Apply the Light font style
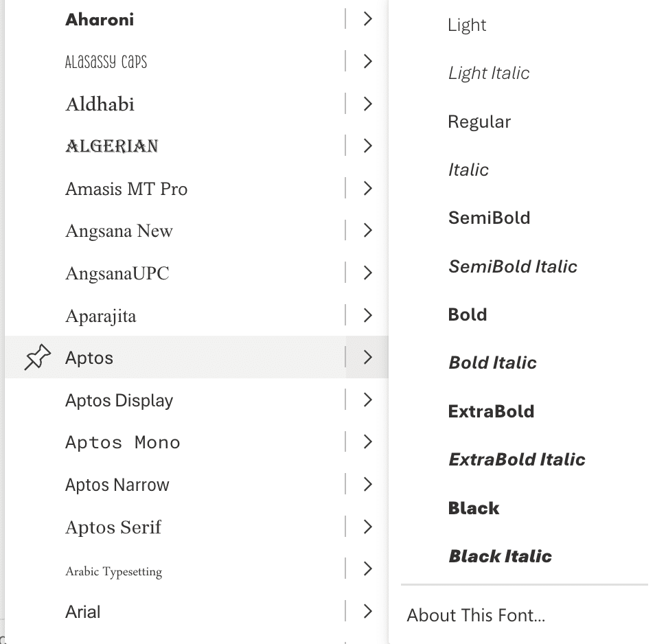The height and width of the screenshot is (644, 655). coord(467,25)
